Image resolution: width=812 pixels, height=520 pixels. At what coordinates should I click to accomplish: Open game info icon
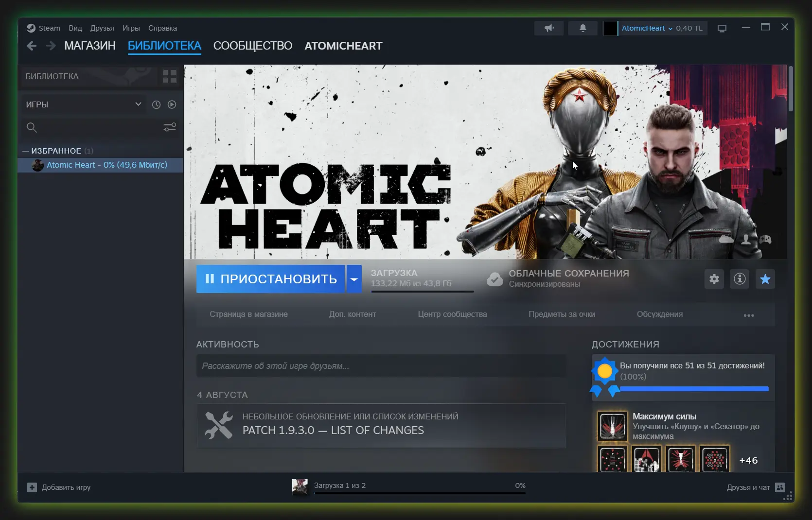click(x=740, y=279)
